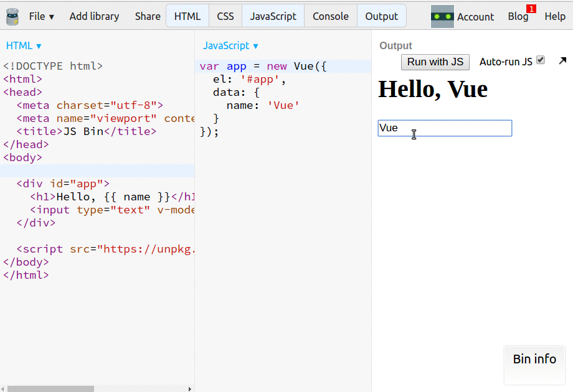Click the Run with JS button
The image size is (573, 392).
click(435, 62)
